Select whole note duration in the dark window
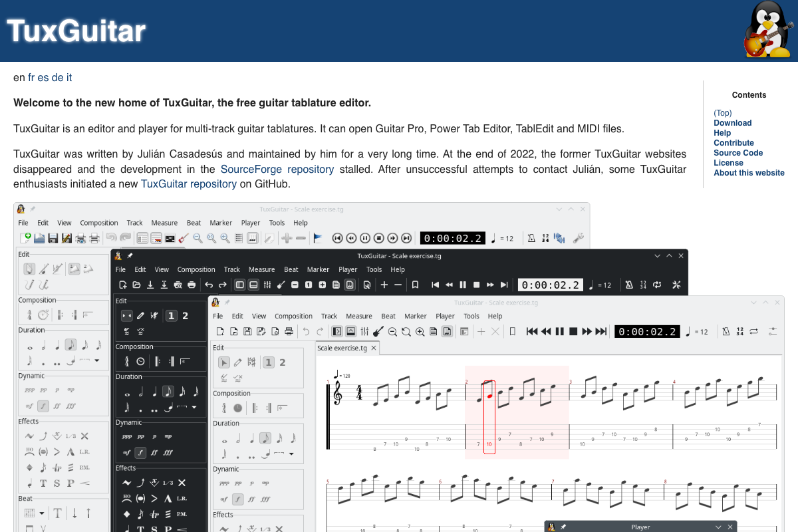This screenshot has height=532, width=798. pos(127,395)
